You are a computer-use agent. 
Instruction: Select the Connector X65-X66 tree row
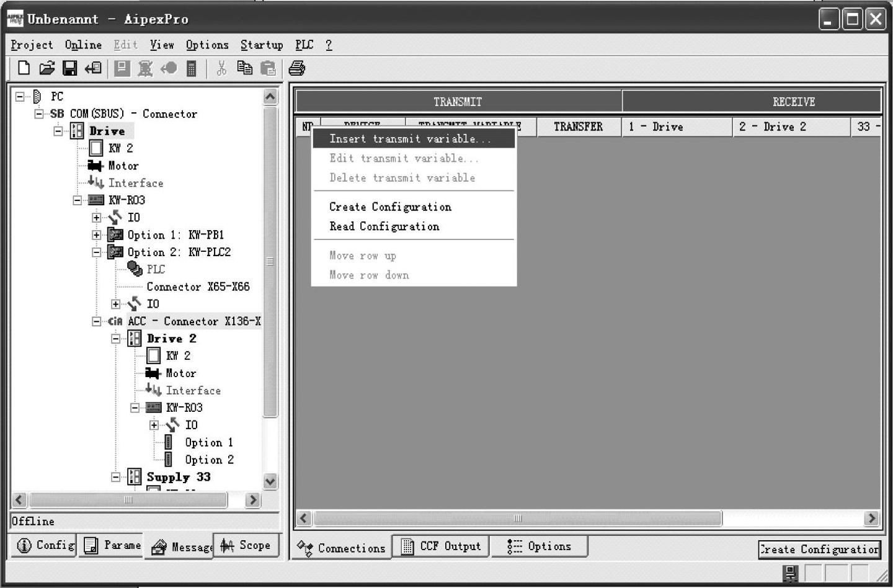198,287
